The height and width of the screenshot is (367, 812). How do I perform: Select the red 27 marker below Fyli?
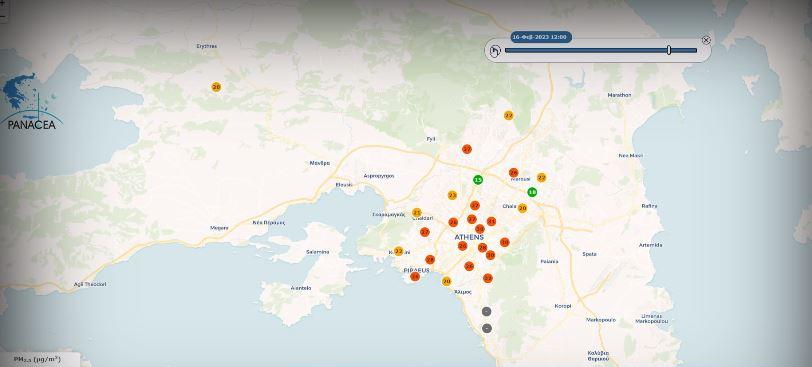467,149
